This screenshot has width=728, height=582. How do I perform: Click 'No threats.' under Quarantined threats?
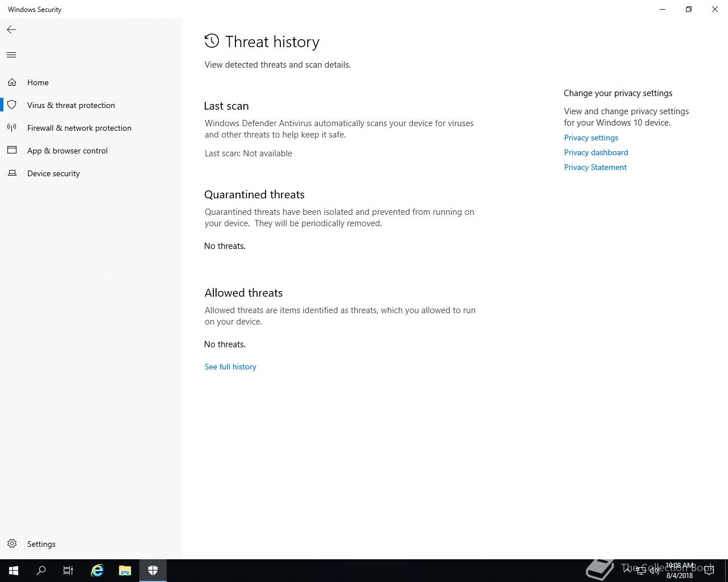tap(225, 246)
